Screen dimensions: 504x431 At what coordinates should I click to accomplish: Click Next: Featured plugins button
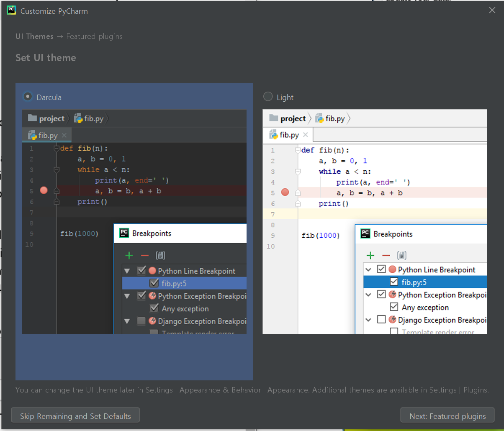click(x=447, y=416)
